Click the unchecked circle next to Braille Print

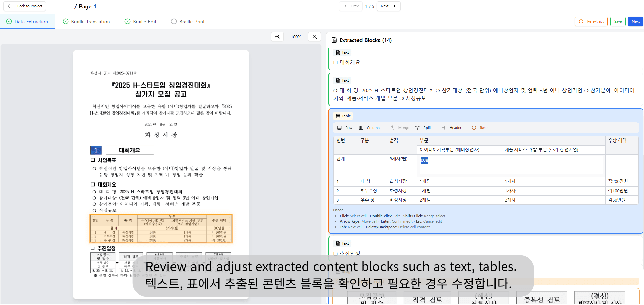pyautogui.click(x=174, y=21)
